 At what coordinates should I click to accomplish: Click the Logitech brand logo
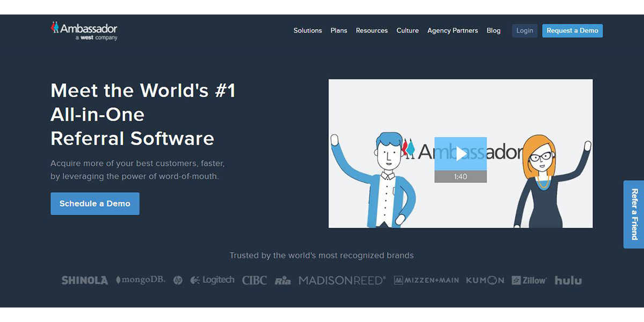tap(213, 280)
